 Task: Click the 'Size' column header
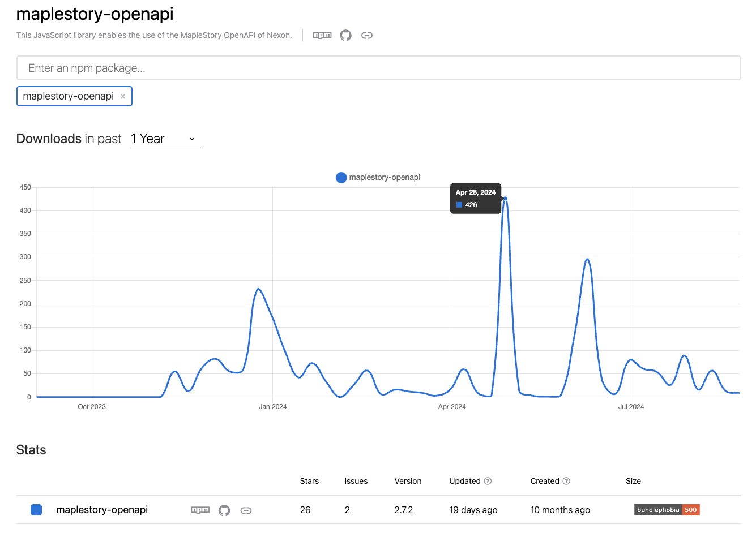point(633,481)
